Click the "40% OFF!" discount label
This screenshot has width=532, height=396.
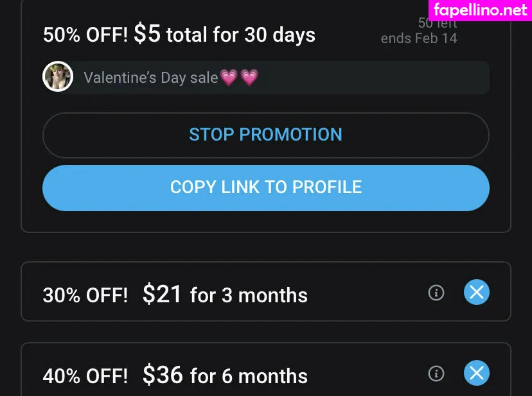[x=85, y=376]
